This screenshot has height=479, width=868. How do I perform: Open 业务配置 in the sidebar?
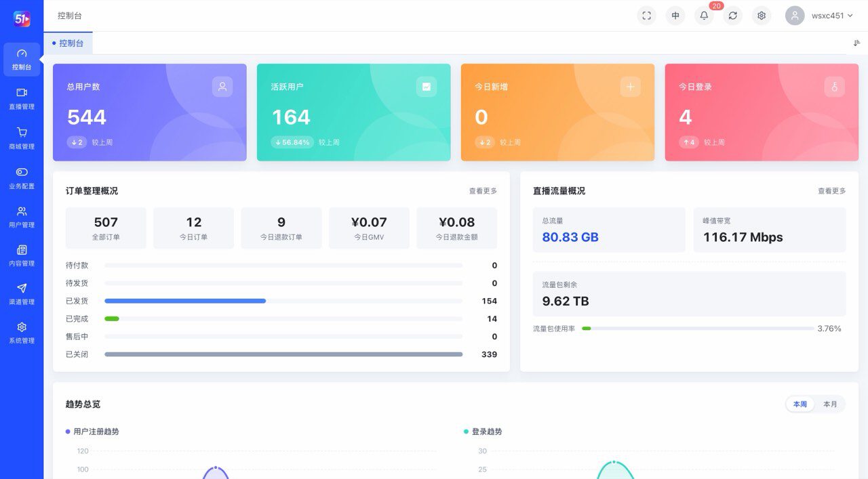[22, 178]
